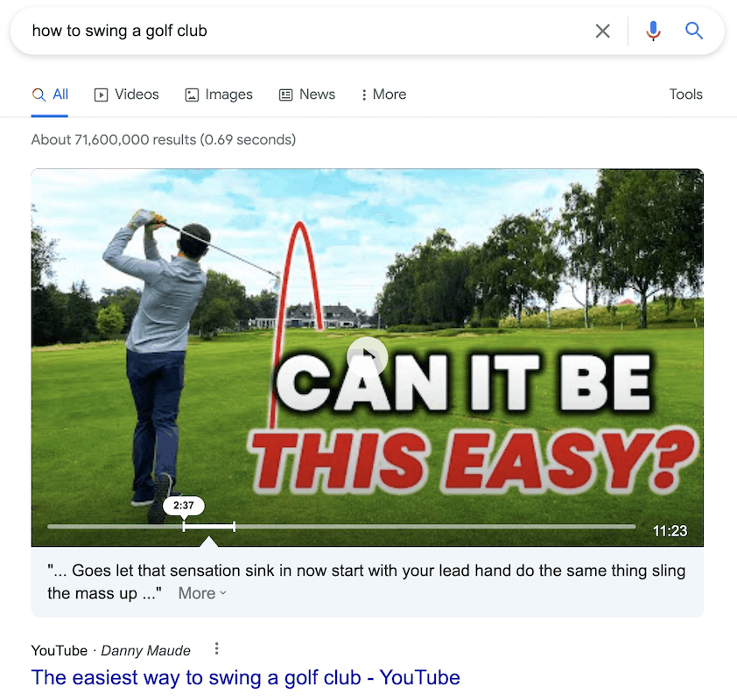Switch to the News tab label
This screenshot has height=700, width=737.
click(x=317, y=94)
